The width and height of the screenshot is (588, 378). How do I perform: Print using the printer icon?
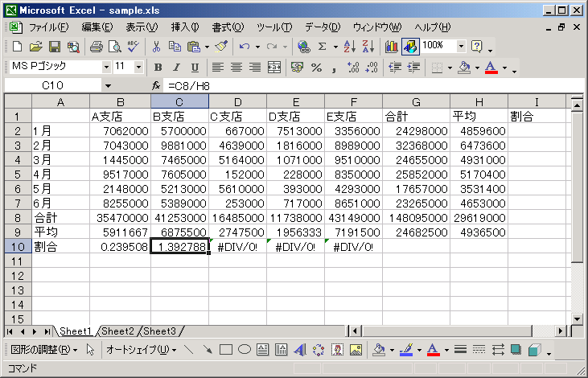click(97, 47)
